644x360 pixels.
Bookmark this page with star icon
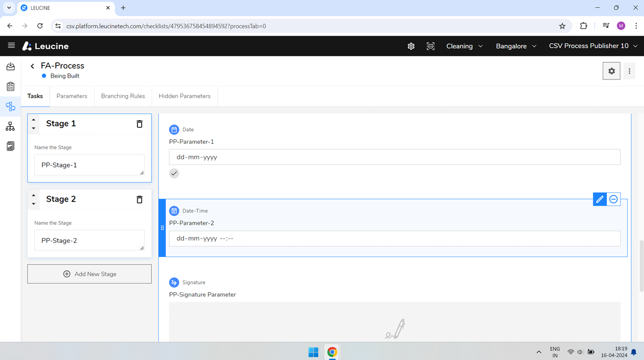(x=562, y=26)
